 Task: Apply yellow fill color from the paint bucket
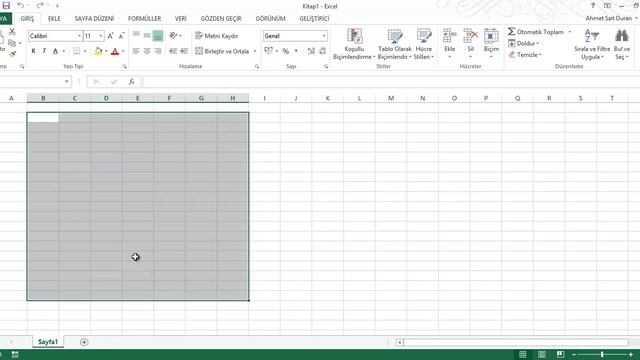(98, 51)
